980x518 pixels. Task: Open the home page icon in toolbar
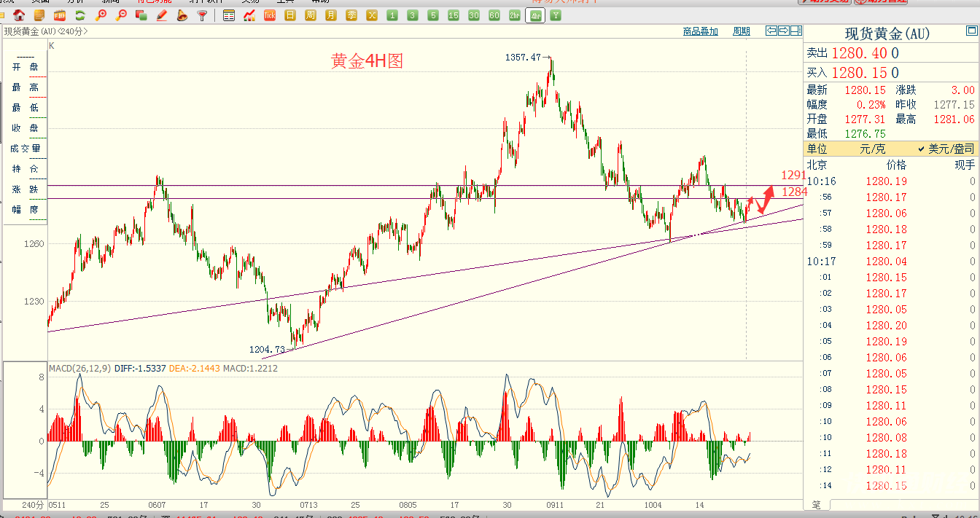(x=19, y=15)
